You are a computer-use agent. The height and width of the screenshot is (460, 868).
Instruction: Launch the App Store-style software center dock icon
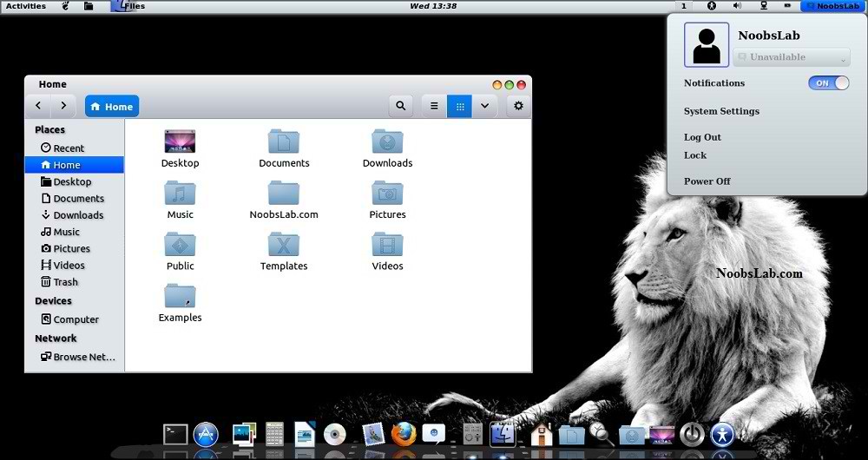point(206,435)
